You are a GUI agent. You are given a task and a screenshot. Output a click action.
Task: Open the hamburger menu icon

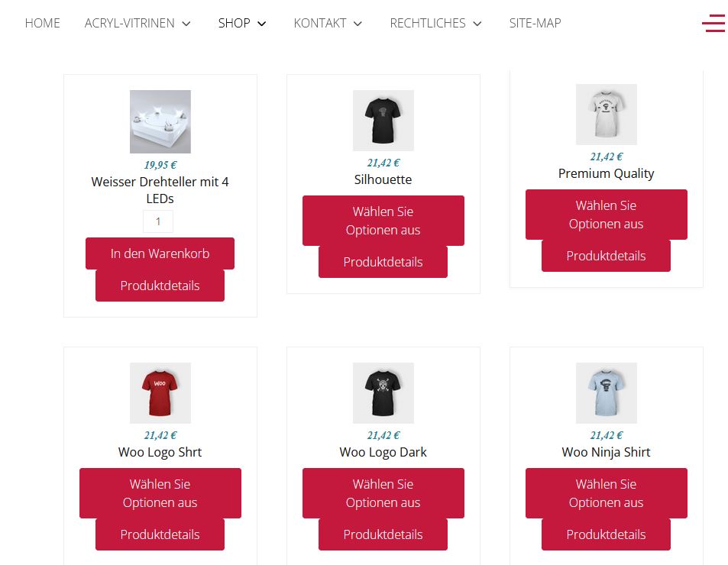click(x=713, y=23)
